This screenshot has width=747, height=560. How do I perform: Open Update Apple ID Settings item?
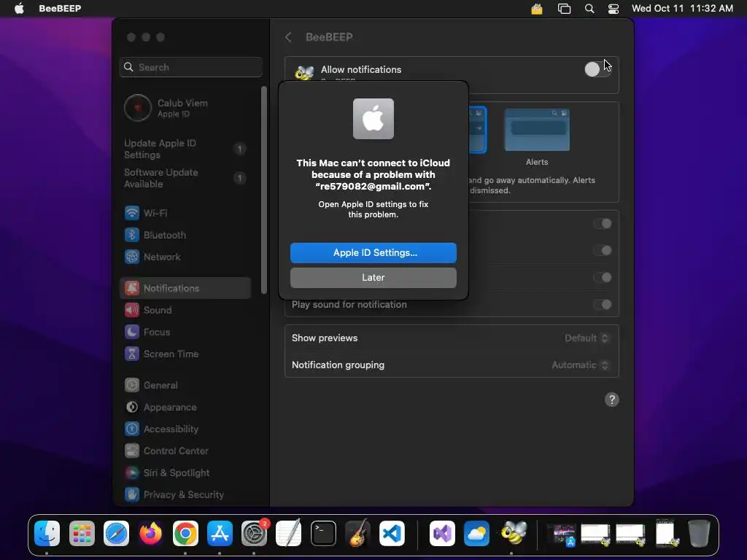click(x=186, y=149)
